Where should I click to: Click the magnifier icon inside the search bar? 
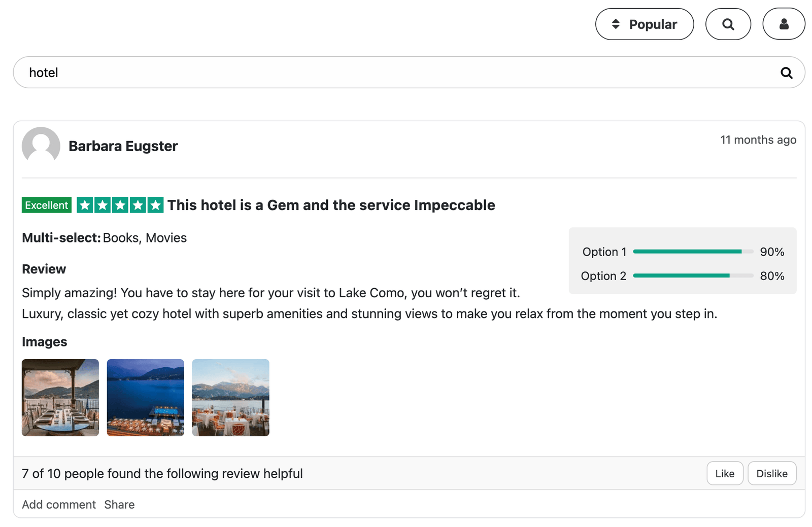pyautogui.click(x=786, y=73)
